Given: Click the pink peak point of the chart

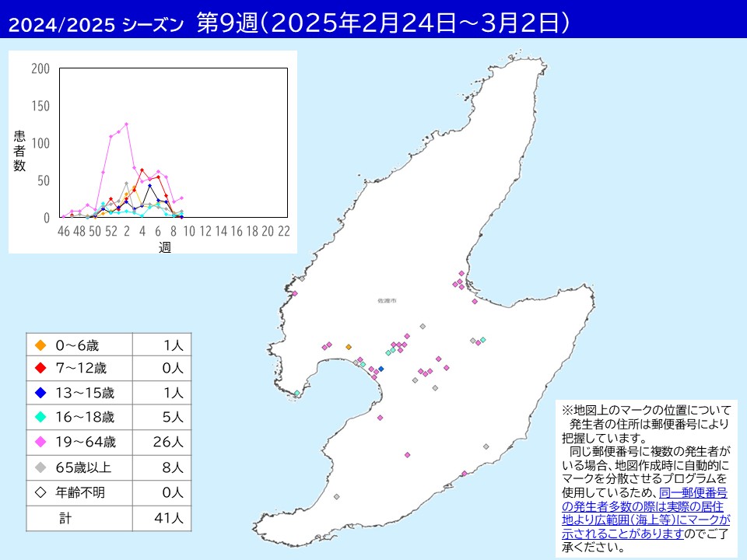Looking at the screenshot, I should point(127,124).
